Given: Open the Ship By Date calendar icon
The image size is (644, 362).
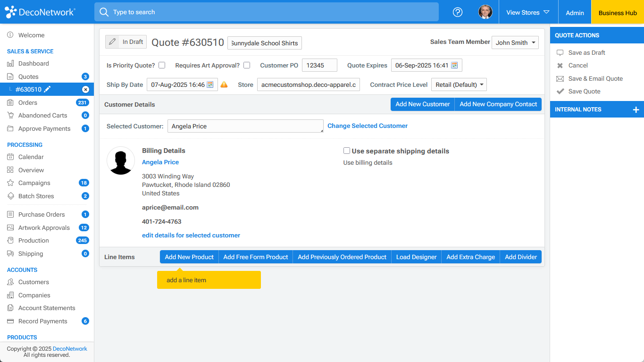Looking at the screenshot, I should (210, 85).
